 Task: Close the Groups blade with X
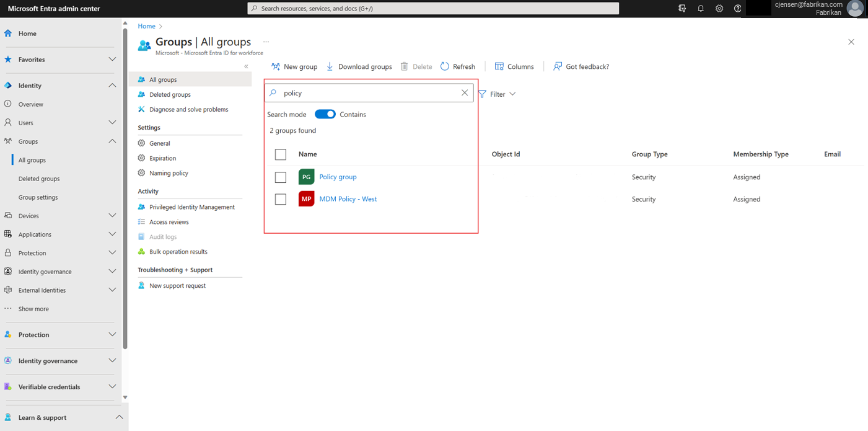[851, 42]
